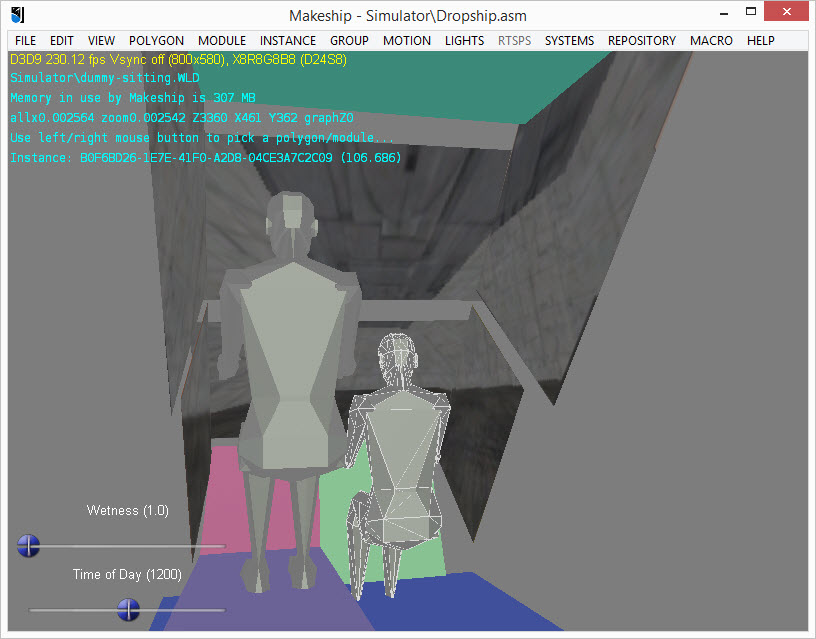Pick the standing dummy figure
The image size is (816, 639).
[x=291, y=364]
